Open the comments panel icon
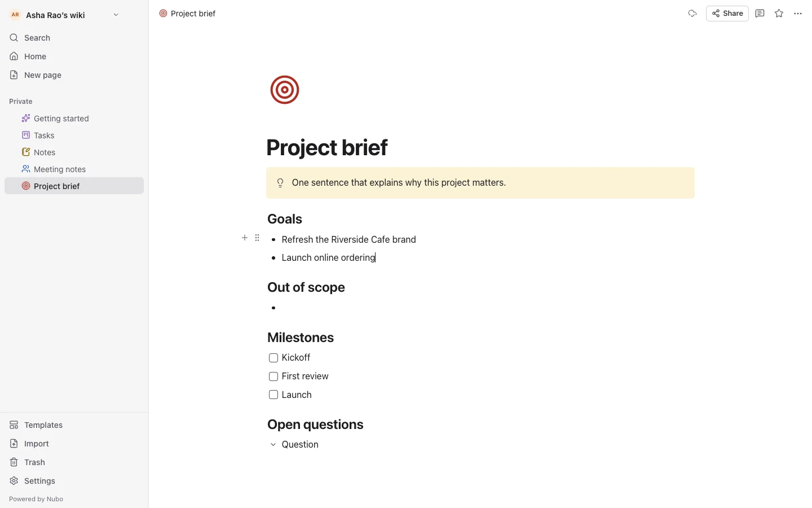 [x=760, y=14]
